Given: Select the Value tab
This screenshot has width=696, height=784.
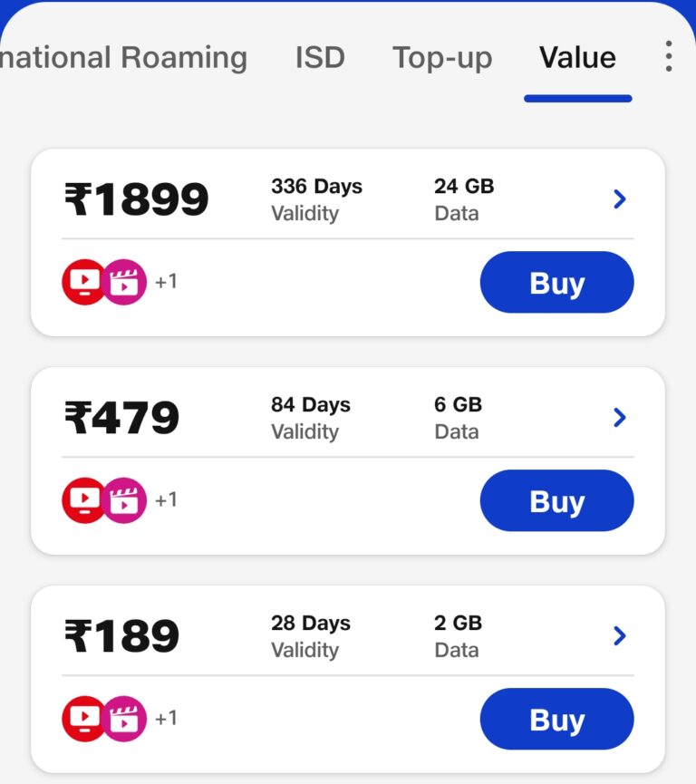Looking at the screenshot, I should pos(577,57).
